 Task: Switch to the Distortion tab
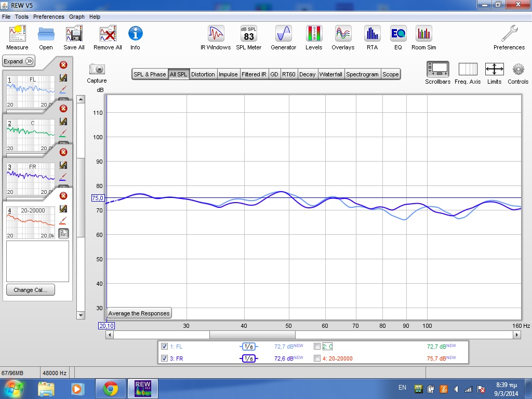tap(203, 74)
